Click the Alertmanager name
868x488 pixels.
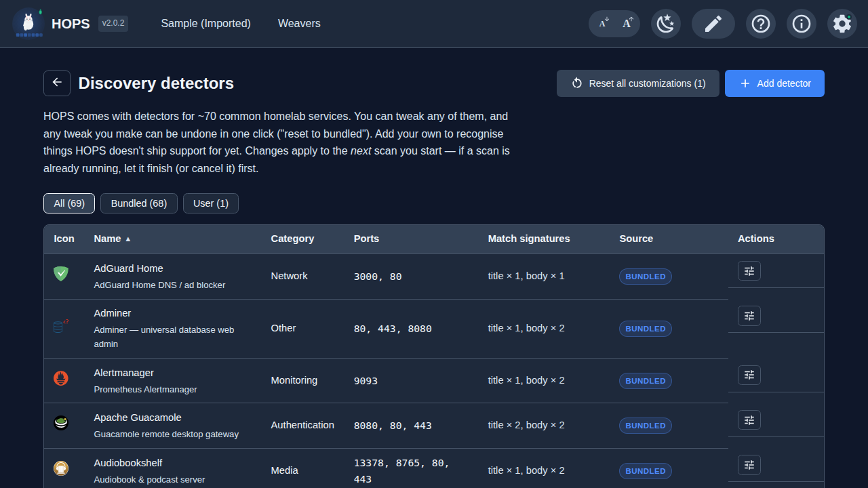pos(123,373)
